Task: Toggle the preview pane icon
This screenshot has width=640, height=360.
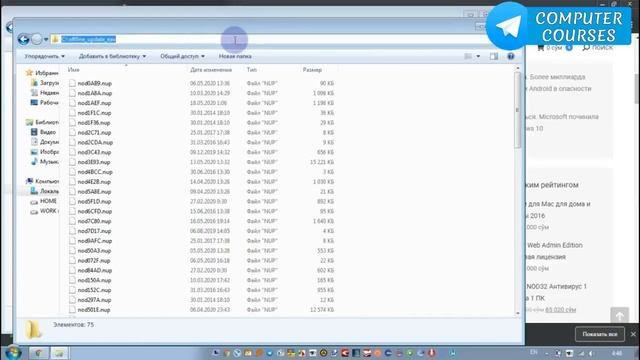Action: [494, 56]
